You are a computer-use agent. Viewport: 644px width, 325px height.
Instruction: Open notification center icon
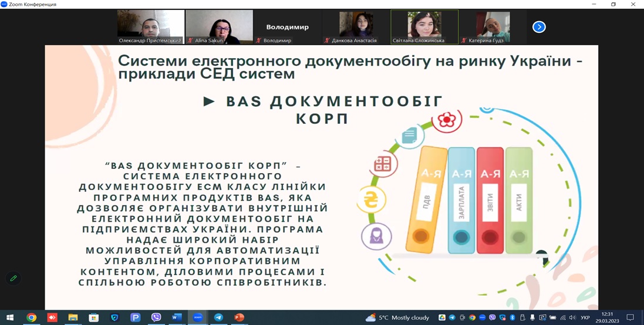click(x=630, y=317)
